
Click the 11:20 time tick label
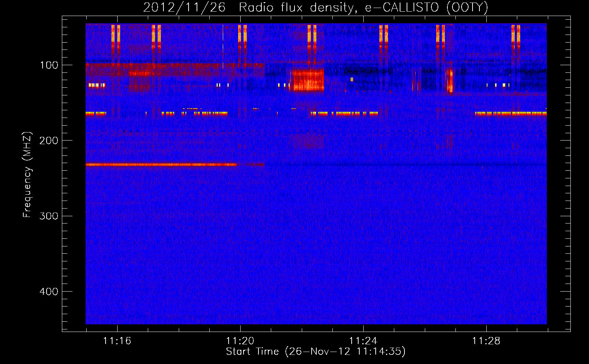(240, 341)
